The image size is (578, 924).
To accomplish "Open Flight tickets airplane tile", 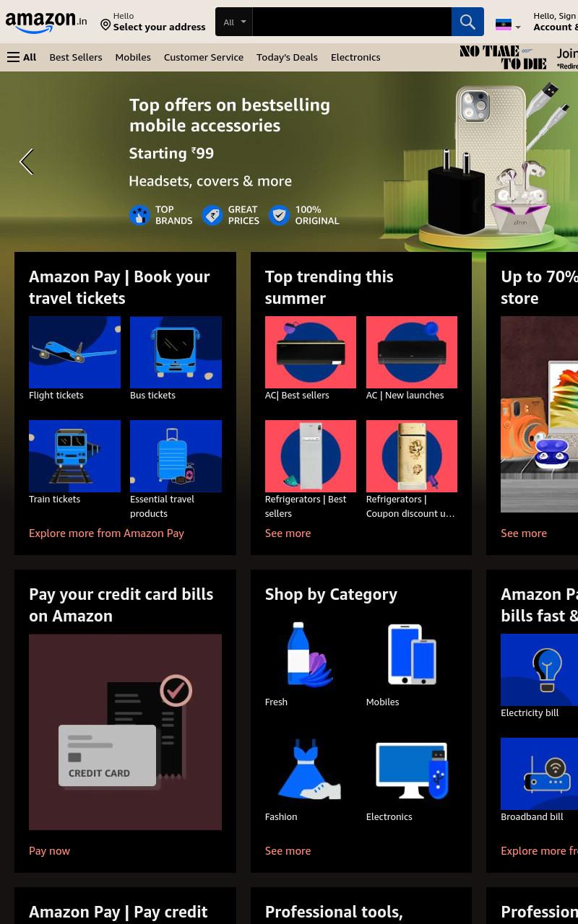I will click(x=74, y=352).
